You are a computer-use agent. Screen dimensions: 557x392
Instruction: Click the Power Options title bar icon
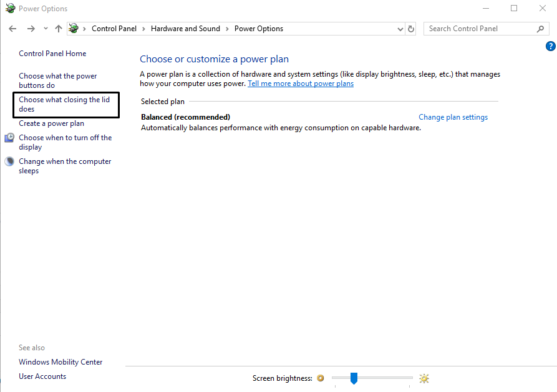click(x=11, y=8)
